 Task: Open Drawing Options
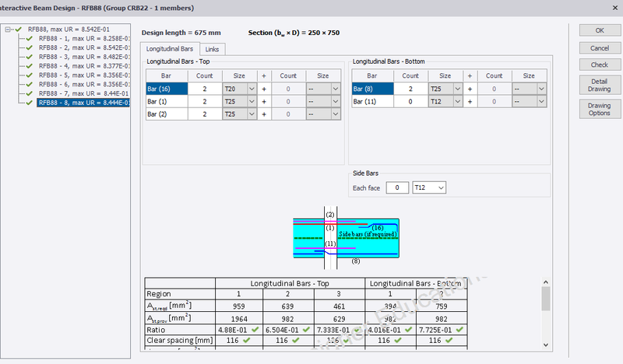point(600,109)
